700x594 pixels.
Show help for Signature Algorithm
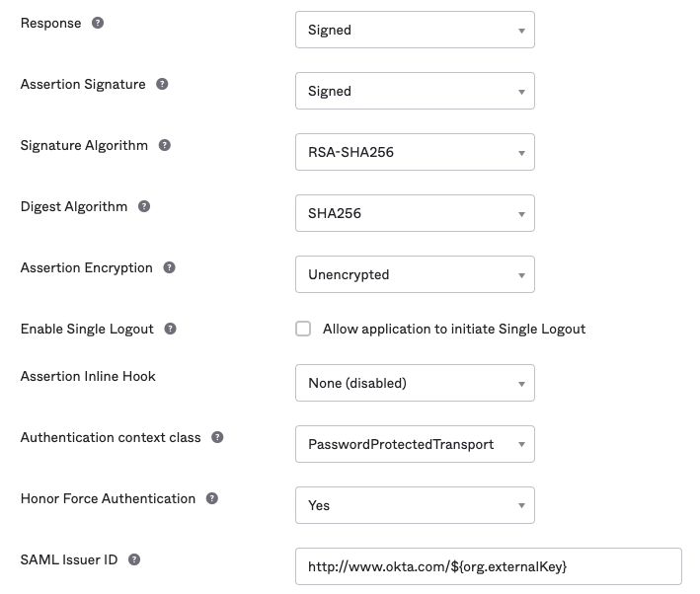(x=165, y=145)
